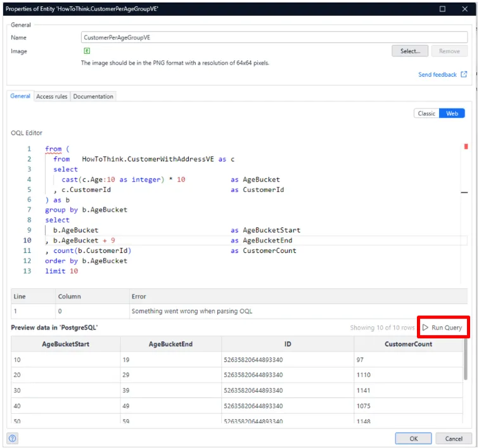This screenshot has height=448, width=479.
Task: Click the Name input field
Action: pyautogui.click(x=274, y=37)
